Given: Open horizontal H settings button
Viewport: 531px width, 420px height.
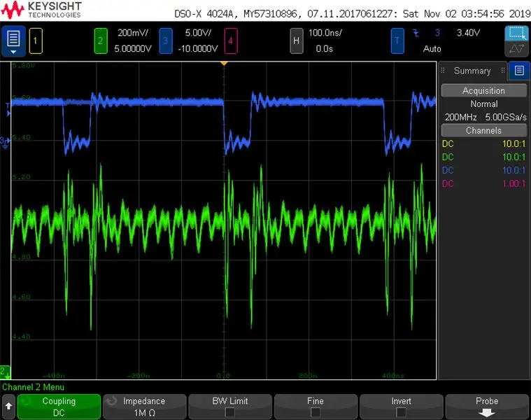Looking at the screenshot, I should (297, 41).
